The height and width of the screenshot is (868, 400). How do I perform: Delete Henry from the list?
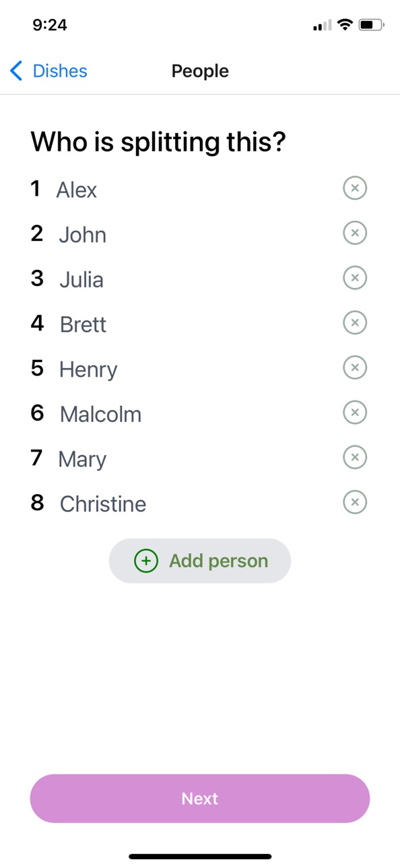(355, 367)
